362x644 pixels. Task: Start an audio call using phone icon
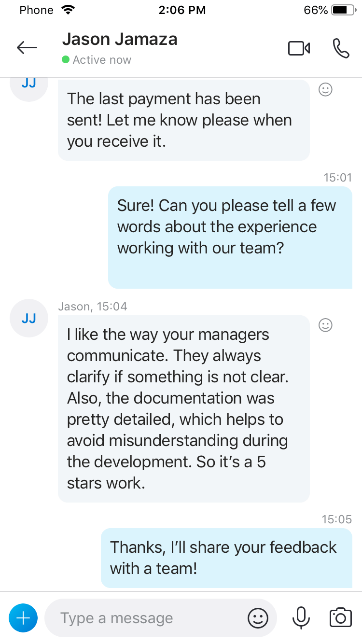tap(341, 48)
